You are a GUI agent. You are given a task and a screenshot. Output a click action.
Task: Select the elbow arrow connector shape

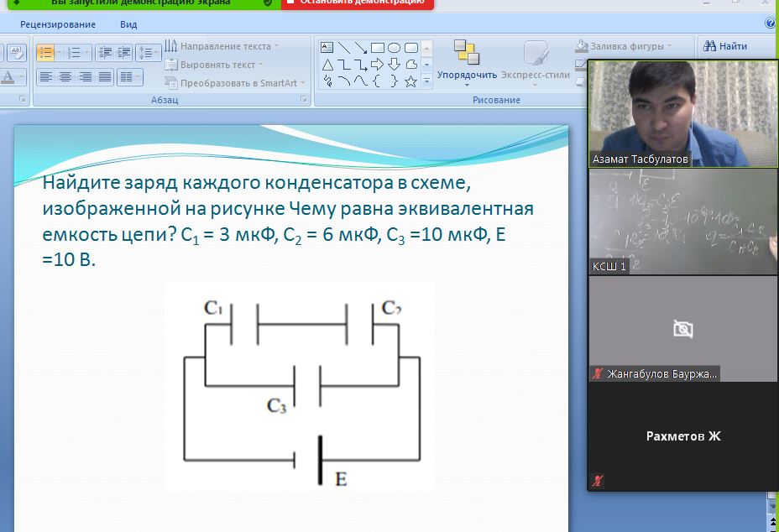tap(361, 65)
